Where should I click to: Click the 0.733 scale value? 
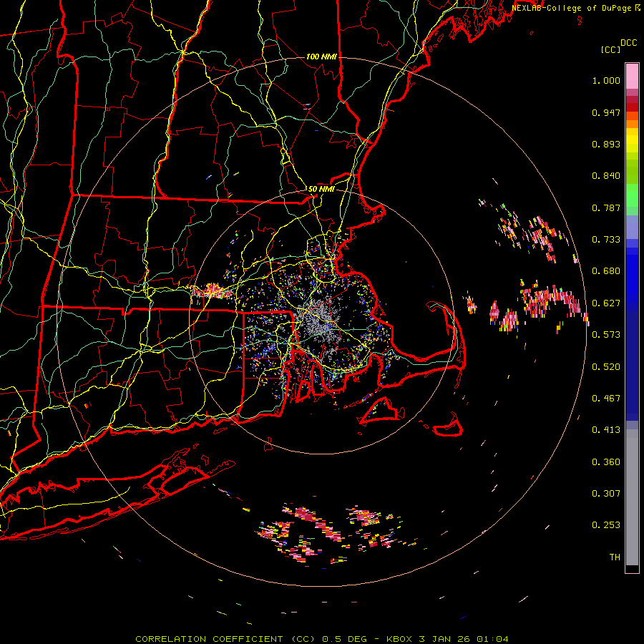coord(606,240)
